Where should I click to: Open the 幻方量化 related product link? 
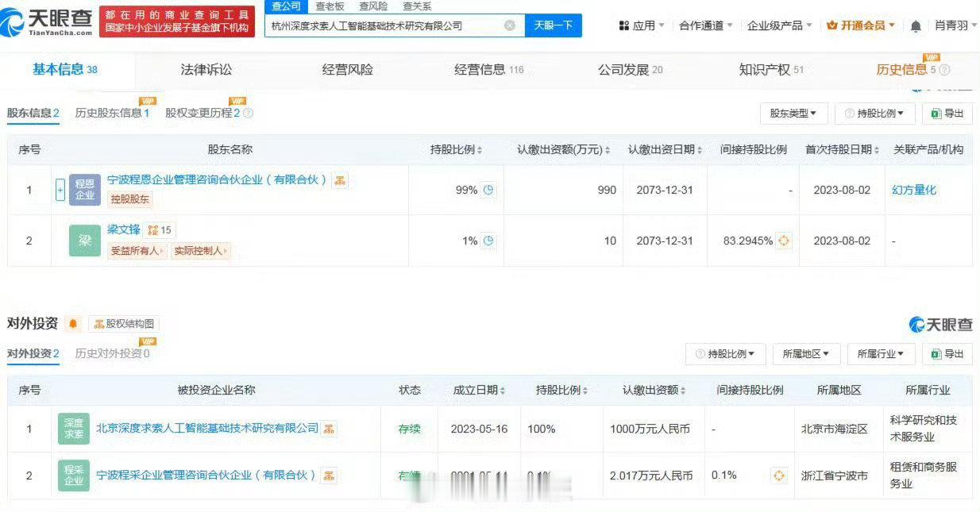[x=914, y=190]
